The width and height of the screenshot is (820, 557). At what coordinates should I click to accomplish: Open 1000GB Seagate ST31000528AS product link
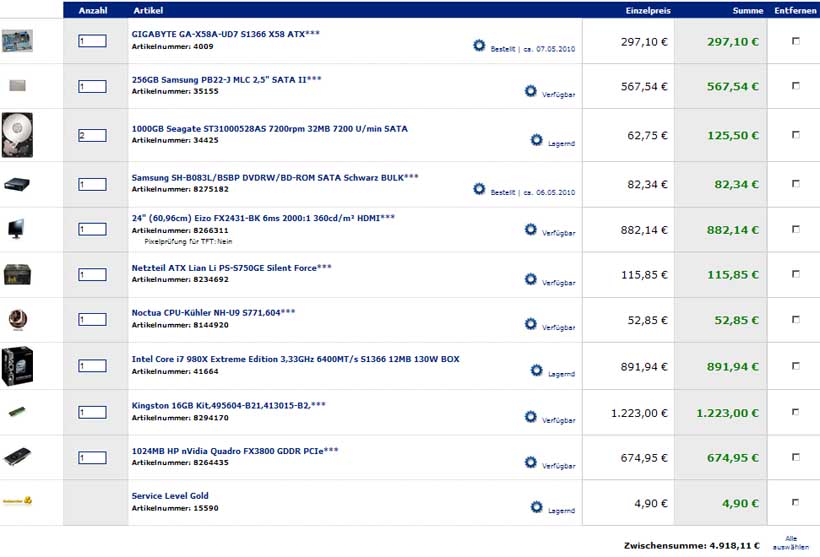coord(269,129)
